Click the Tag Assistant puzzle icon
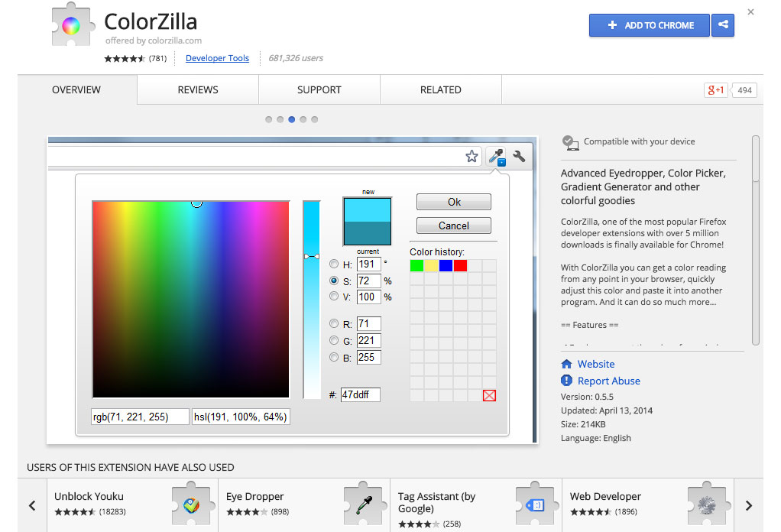 [536, 504]
